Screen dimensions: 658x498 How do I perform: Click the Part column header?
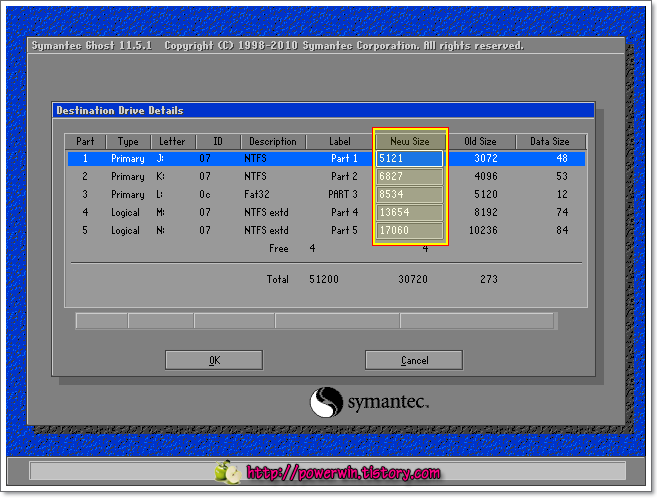[85, 141]
